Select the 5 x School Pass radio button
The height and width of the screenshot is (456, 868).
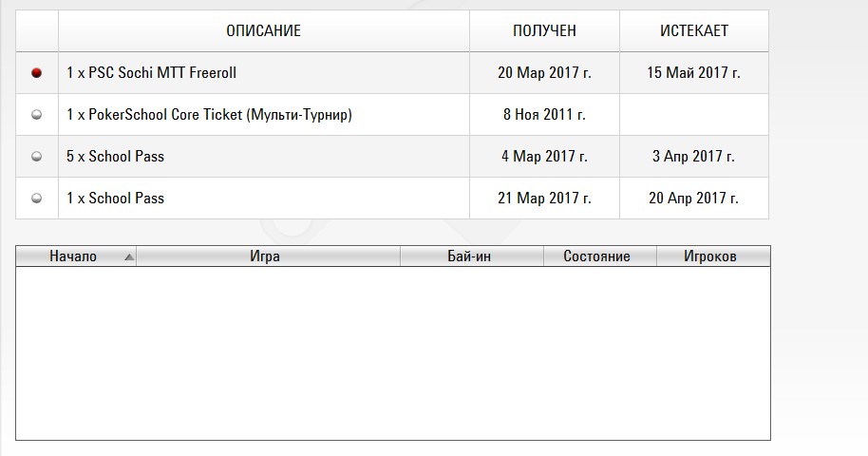(36, 156)
